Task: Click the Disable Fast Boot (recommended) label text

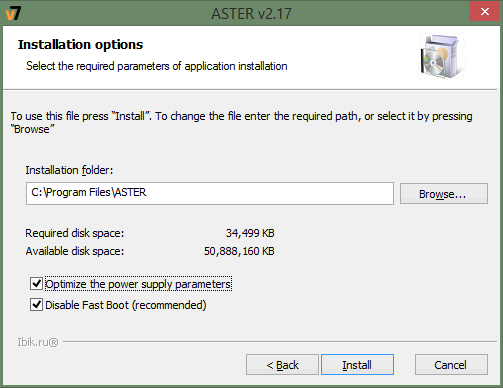Action: pos(126,305)
